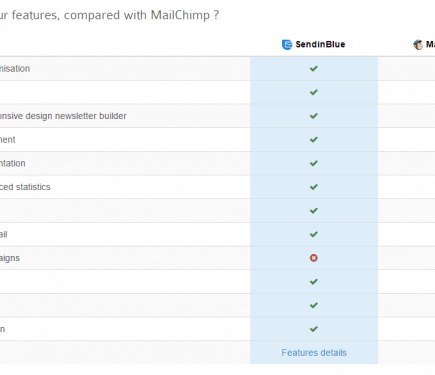Click the heading comparing features with MailChimp
This screenshot has width=435, height=375.
(x=109, y=15)
